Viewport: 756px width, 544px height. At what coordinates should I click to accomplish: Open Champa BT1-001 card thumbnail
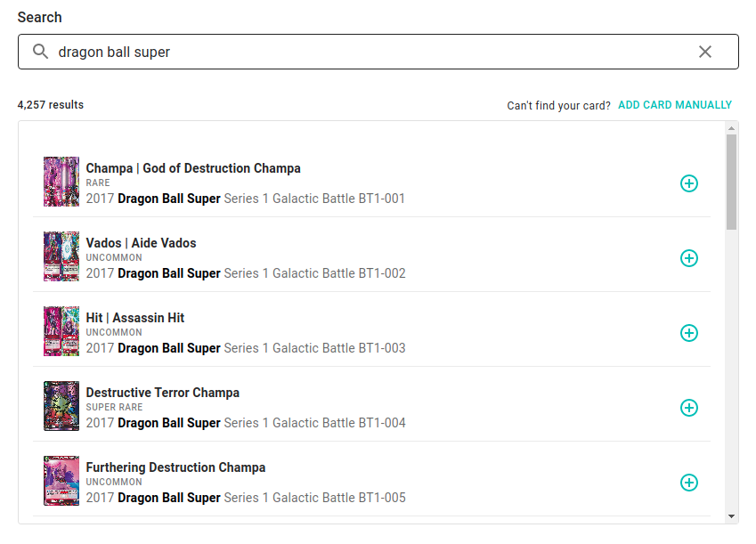(61, 182)
